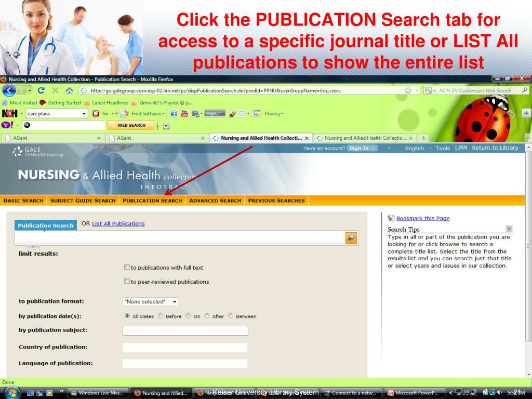The width and height of the screenshot is (532, 399).
Task: Click the highlighter pen icon in toolbar
Action: pos(232,114)
